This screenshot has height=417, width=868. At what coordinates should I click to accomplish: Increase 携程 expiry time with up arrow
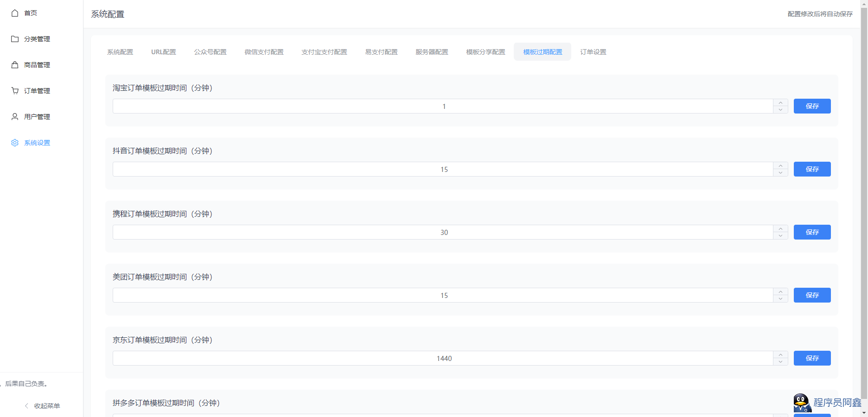click(781, 229)
